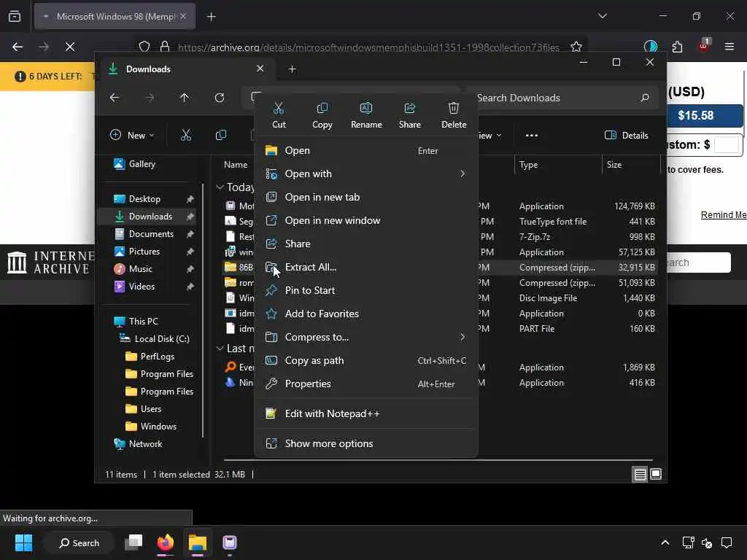Open the Firefox hamburger menu
The height and width of the screenshot is (560, 747).
729,47
